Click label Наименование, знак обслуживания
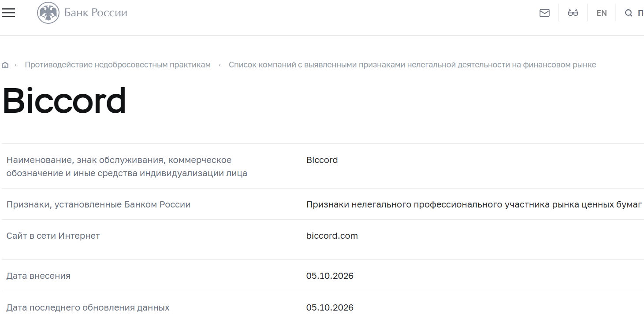 (x=127, y=167)
